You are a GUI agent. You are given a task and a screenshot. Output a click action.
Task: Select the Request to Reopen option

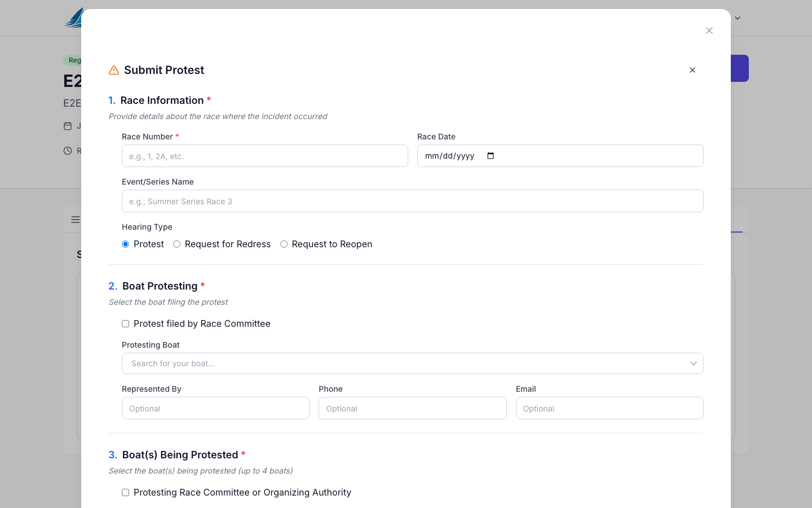tap(284, 244)
